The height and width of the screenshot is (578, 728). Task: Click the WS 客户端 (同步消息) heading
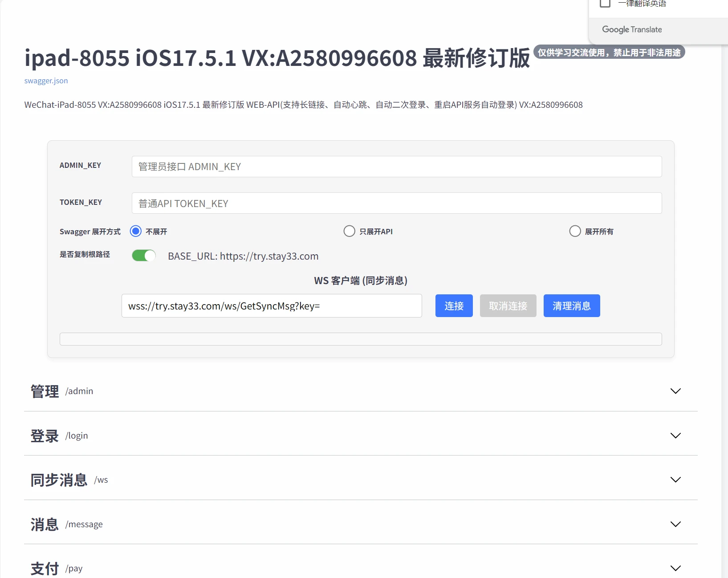pos(361,281)
